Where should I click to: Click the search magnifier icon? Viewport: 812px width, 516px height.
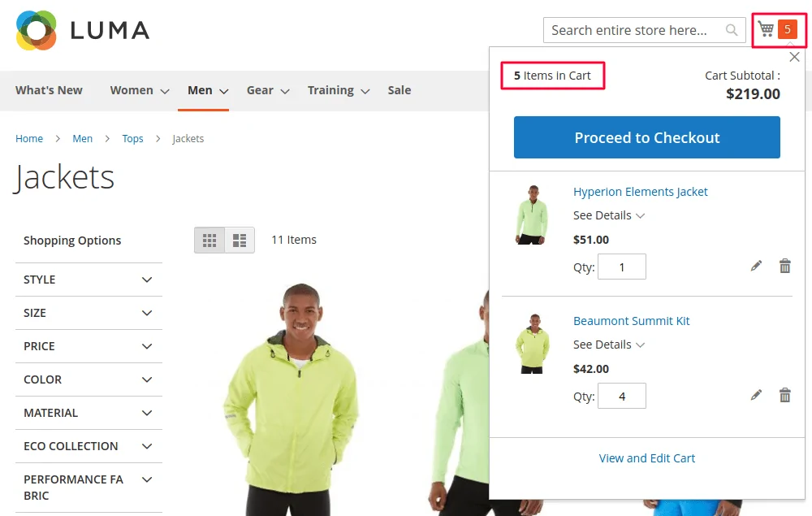(732, 30)
